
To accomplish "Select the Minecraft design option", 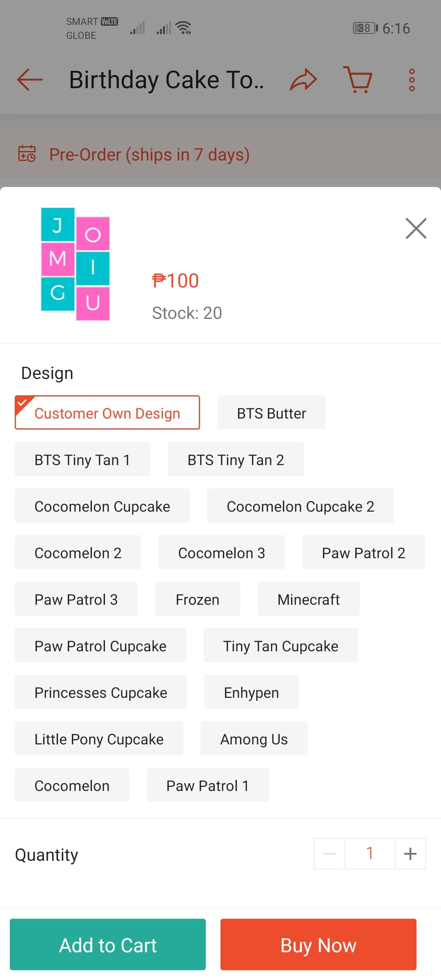I will [x=308, y=599].
